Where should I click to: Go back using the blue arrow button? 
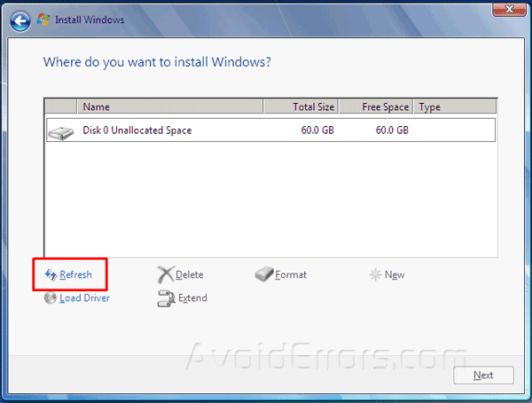click(20, 21)
